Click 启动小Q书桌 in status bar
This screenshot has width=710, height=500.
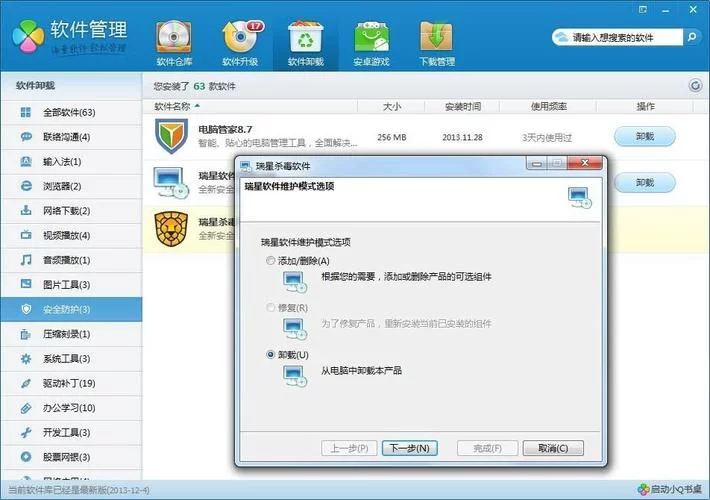point(670,490)
